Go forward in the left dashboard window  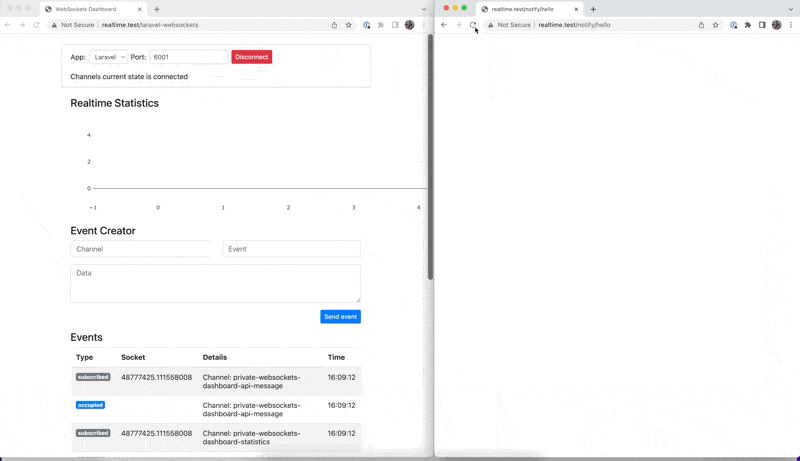pos(21,25)
